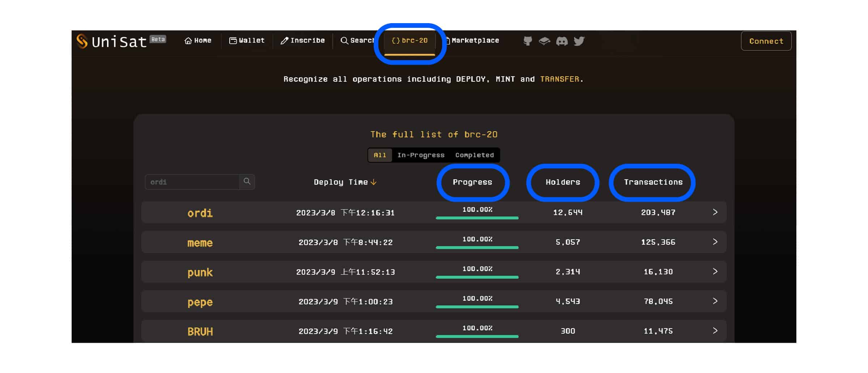The height and width of the screenshot is (373, 868).
Task: Expand the punk row chevron
Action: (x=715, y=271)
